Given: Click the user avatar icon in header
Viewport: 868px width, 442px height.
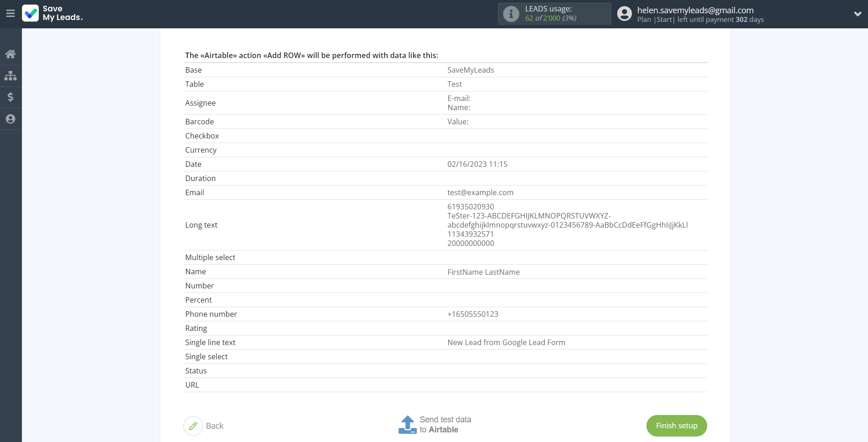Looking at the screenshot, I should (x=625, y=14).
